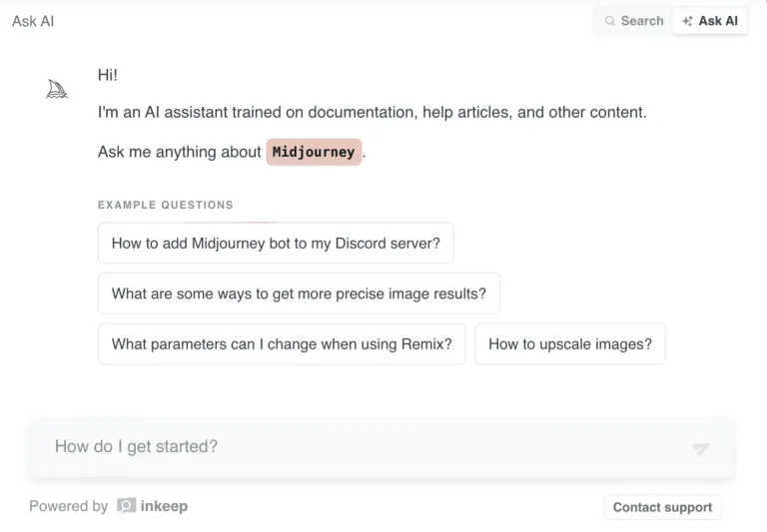Click the 'Hi!' greeting message
767x532 pixels.
108,75
